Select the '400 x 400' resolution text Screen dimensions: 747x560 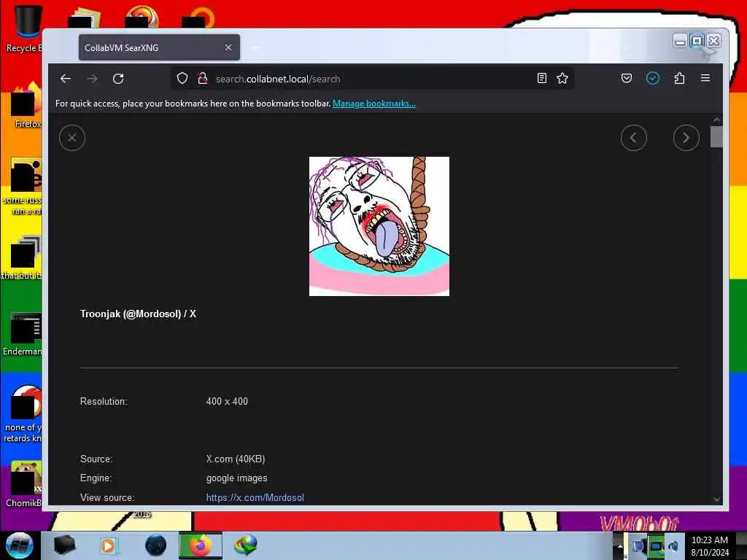pyautogui.click(x=227, y=402)
